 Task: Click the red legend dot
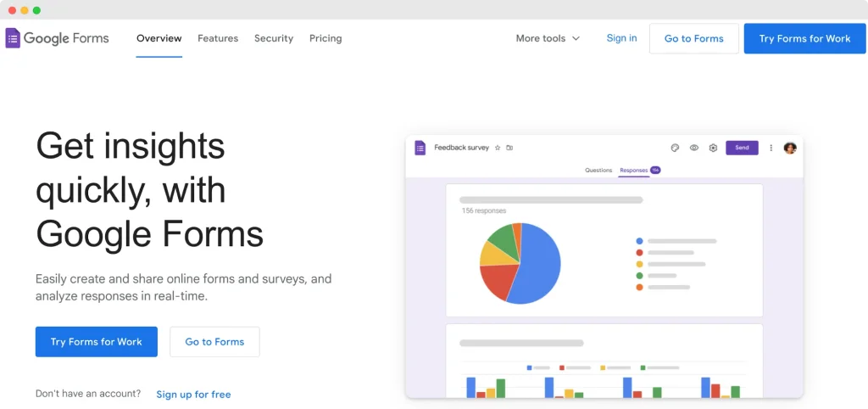coord(639,253)
